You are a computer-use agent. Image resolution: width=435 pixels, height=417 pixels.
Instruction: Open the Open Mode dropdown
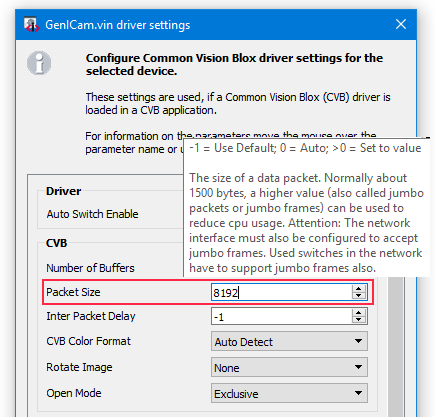point(289,393)
